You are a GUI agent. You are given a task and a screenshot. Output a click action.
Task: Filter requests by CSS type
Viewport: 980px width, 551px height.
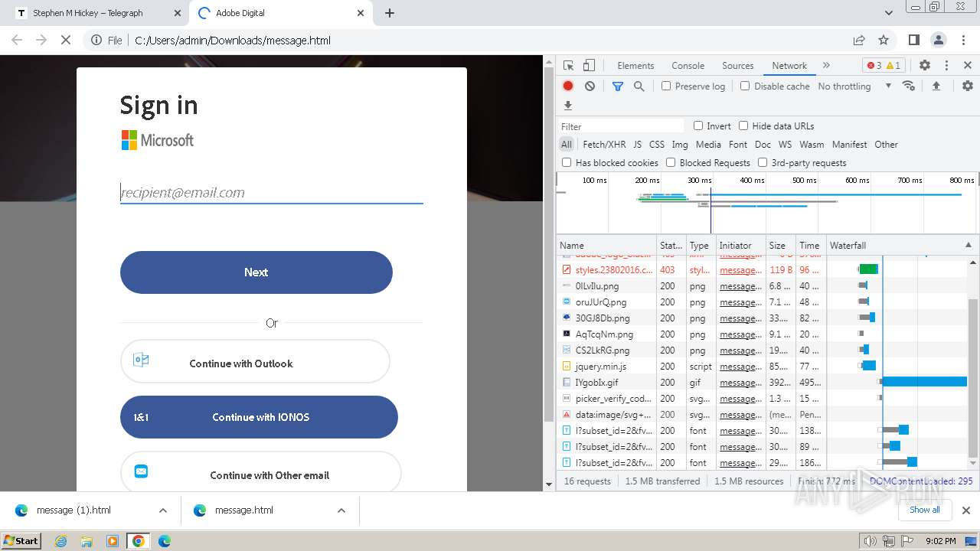pos(657,145)
